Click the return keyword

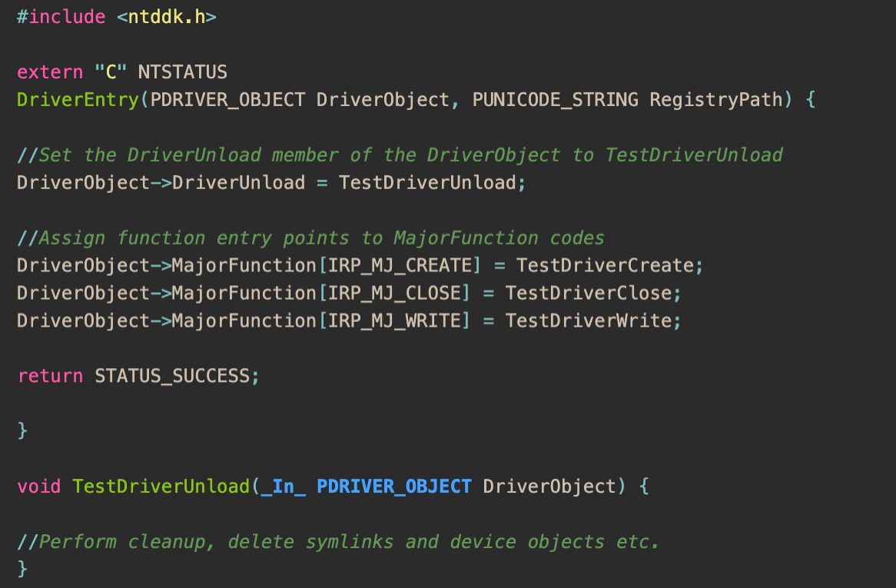click(x=50, y=376)
